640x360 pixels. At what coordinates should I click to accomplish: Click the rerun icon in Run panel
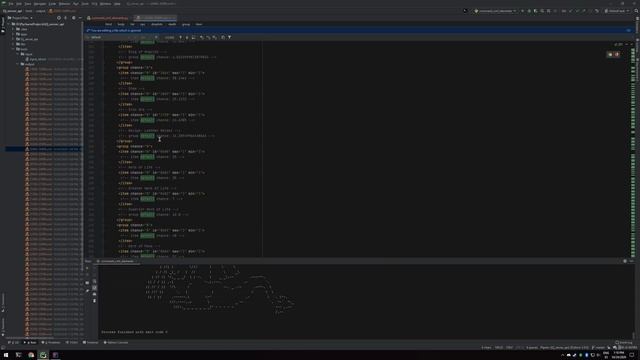(x=87, y=269)
